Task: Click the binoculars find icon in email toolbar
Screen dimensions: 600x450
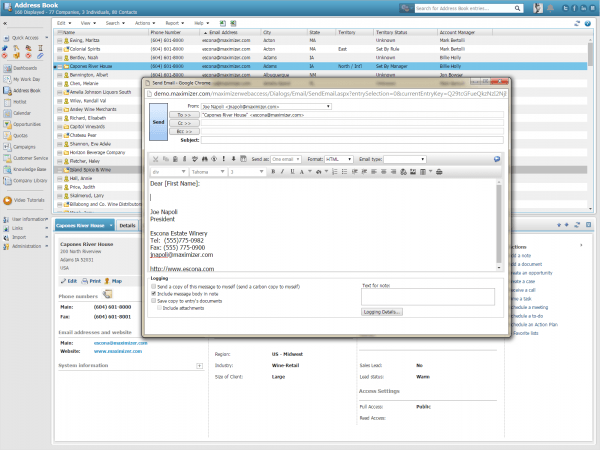Action: click(204, 159)
